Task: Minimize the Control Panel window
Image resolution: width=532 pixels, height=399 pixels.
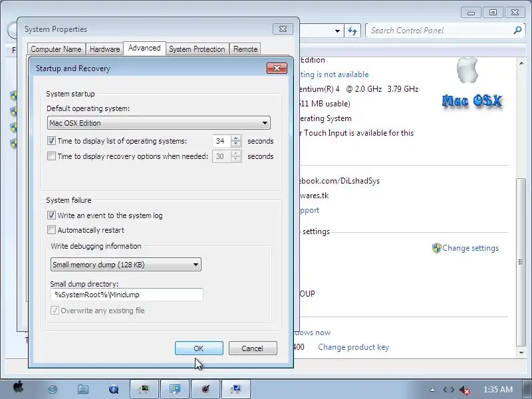Action: pyautogui.click(x=471, y=13)
